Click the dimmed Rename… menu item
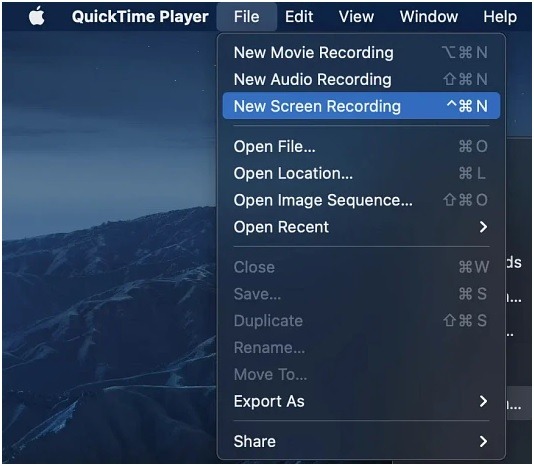This screenshot has width=534, height=466. point(361,347)
